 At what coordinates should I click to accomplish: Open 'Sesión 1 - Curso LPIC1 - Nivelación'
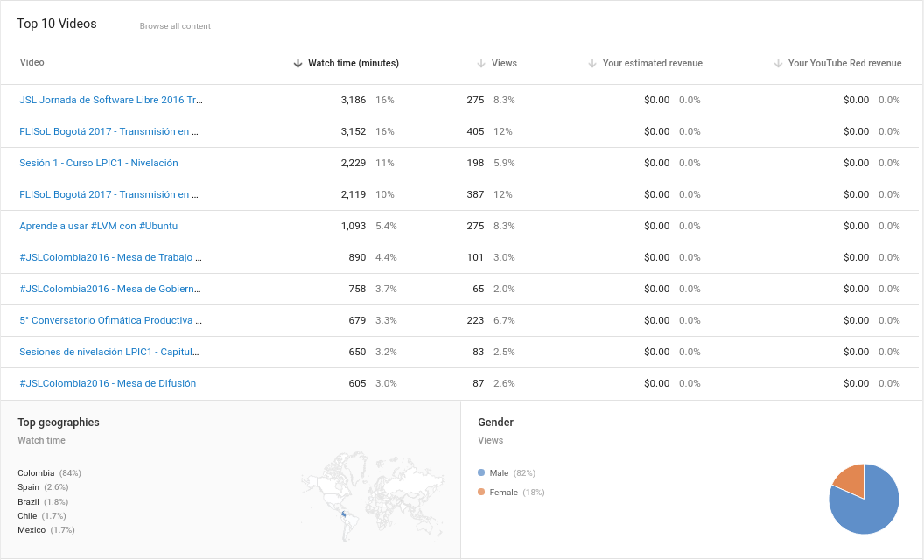[99, 163]
